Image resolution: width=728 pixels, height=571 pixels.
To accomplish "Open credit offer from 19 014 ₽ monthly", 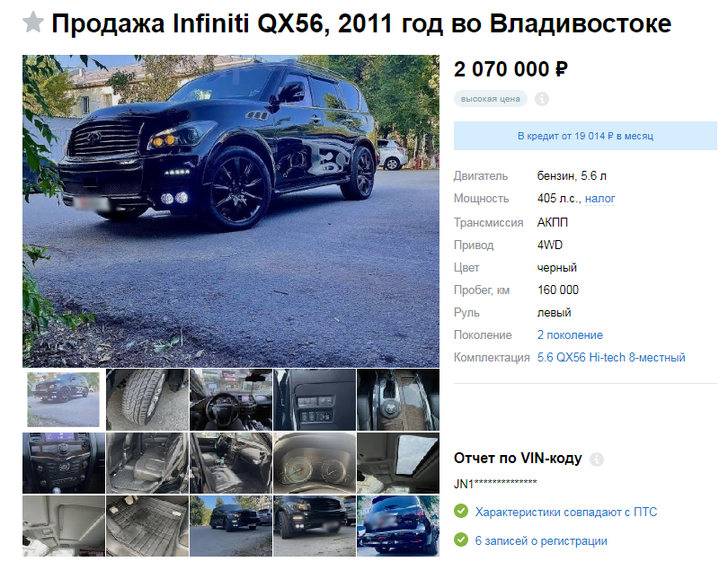I will (x=585, y=136).
